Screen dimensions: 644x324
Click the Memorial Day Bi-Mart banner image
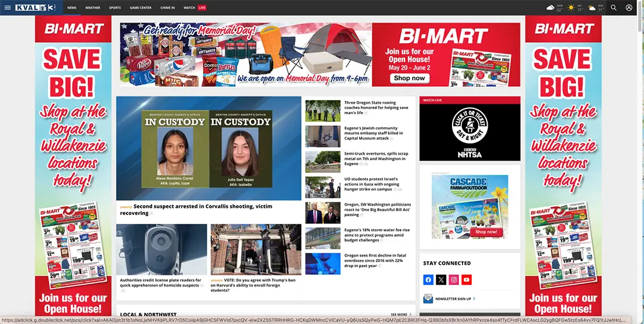click(320, 54)
